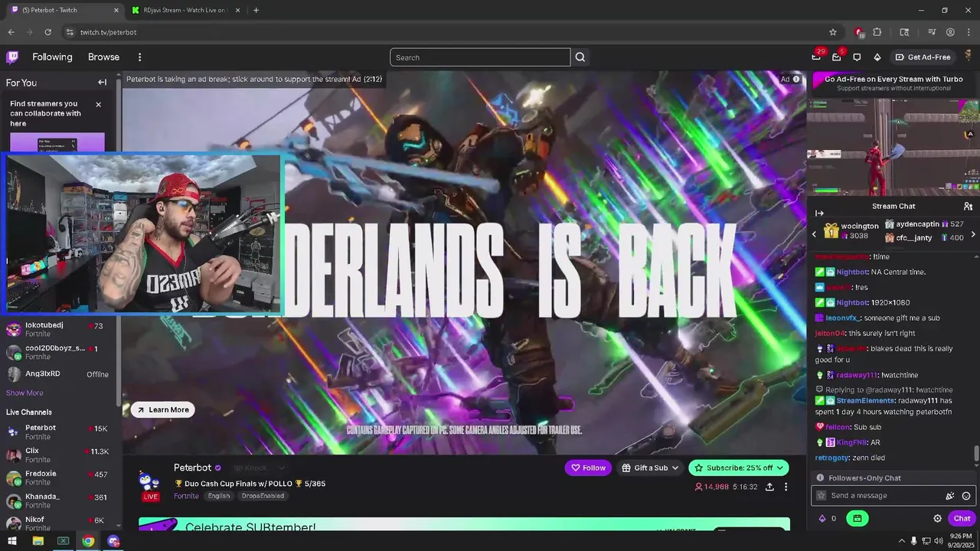
Task: Focus the Twitch search field
Action: point(480,57)
